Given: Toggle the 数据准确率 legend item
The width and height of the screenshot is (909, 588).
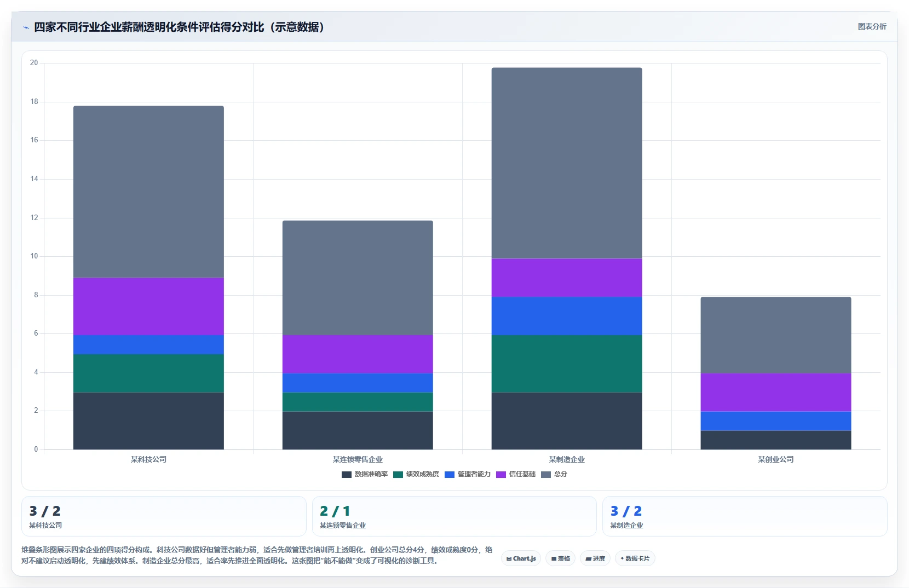Looking at the screenshot, I should pyautogui.click(x=365, y=474).
